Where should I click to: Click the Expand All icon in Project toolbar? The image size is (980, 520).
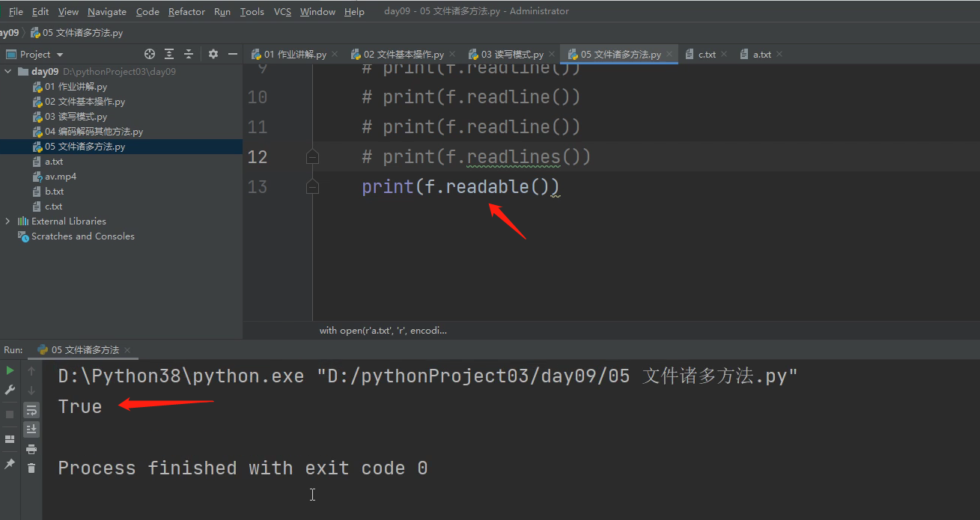coord(169,54)
